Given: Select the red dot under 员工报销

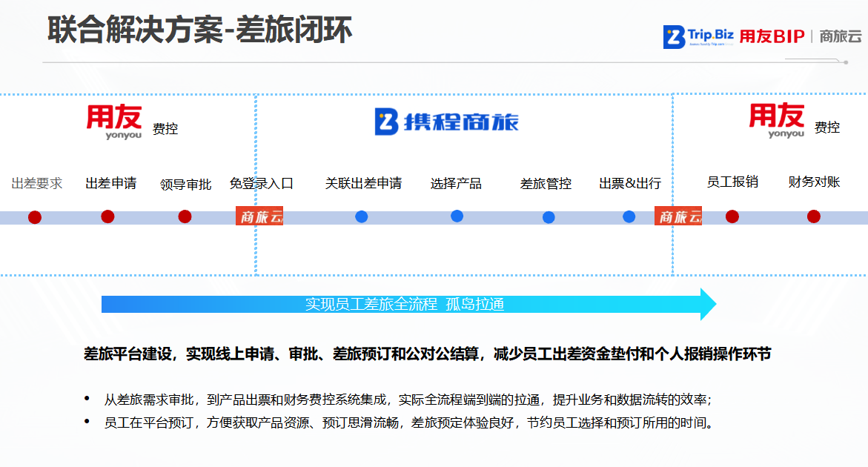Looking at the screenshot, I should 732,217.
